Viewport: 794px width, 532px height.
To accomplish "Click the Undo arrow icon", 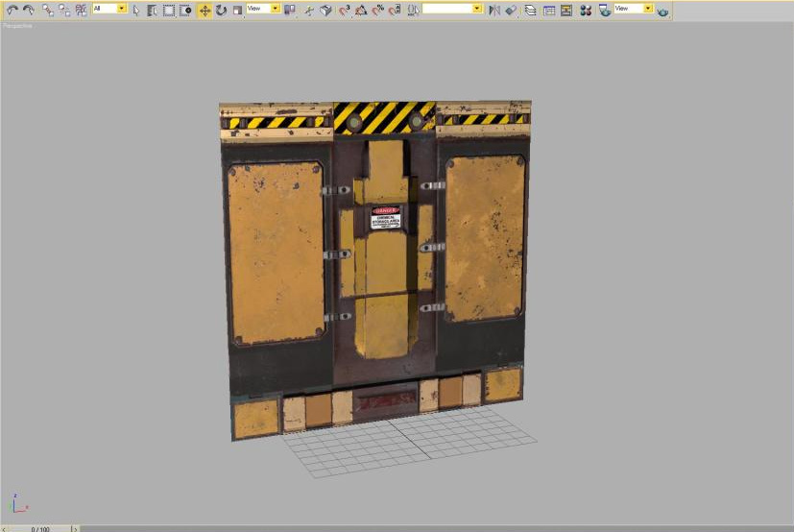I will coord(12,10).
